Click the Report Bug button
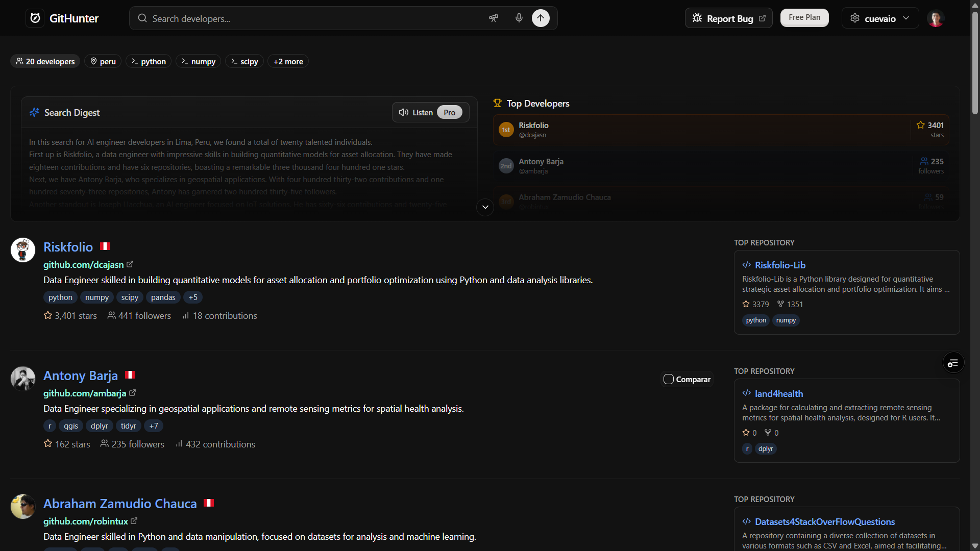This screenshot has width=980, height=551. click(728, 18)
